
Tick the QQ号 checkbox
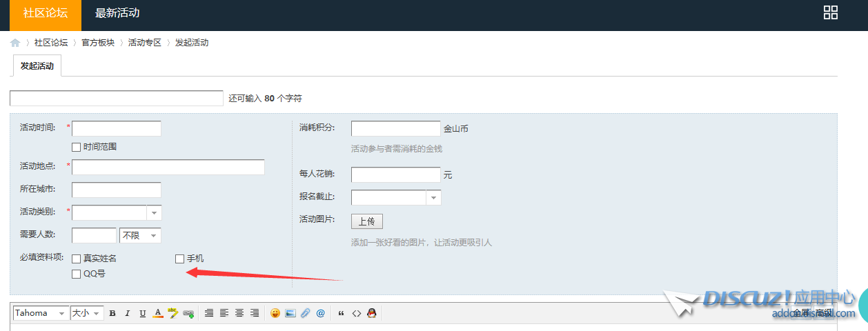click(77, 274)
